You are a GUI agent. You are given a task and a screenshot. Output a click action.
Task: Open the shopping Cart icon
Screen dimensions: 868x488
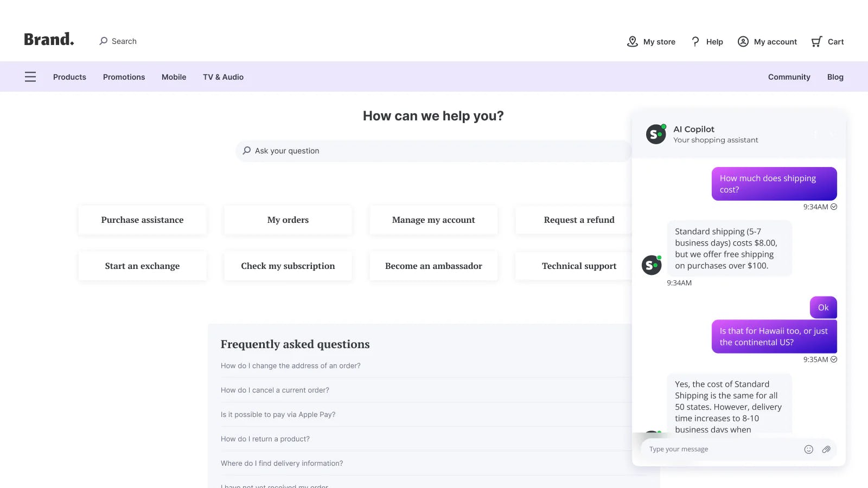[816, 42]
